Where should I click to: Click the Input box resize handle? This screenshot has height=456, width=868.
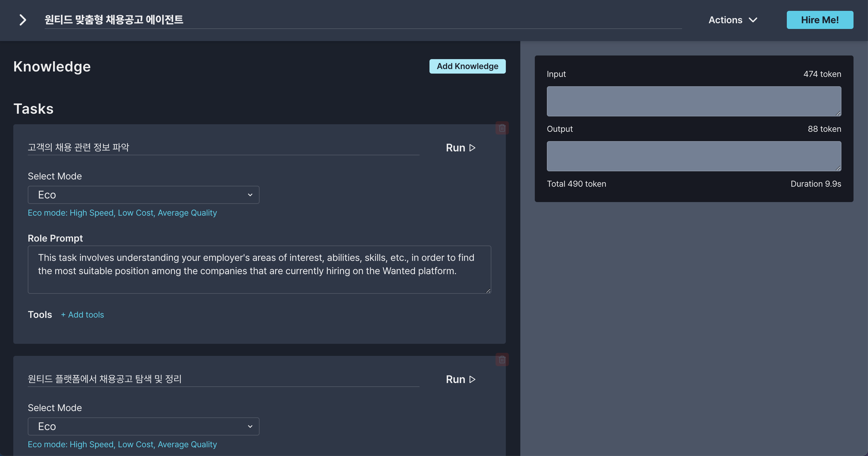[x=838, y=113]
